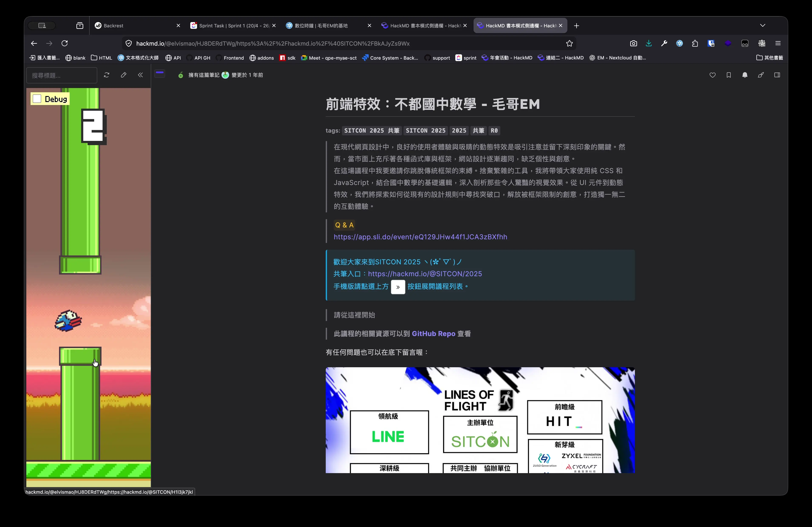Star this page in address bar
Screen dimensions: 812x527
point(569,43)
